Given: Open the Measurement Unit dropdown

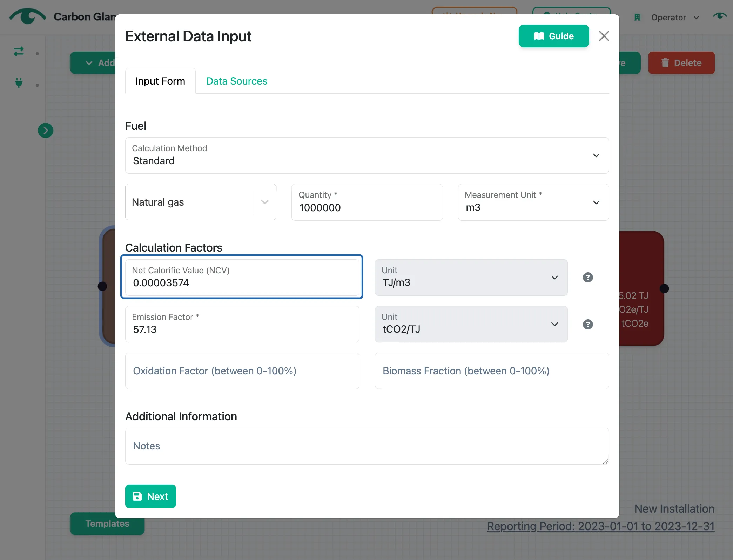Looking at the screenshot, I should (x=533, y=202).
